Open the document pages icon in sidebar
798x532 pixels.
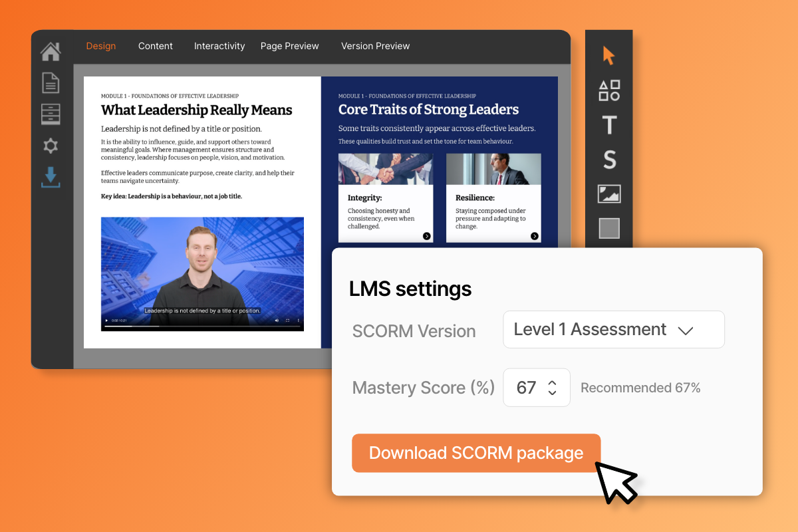(51, 83)
